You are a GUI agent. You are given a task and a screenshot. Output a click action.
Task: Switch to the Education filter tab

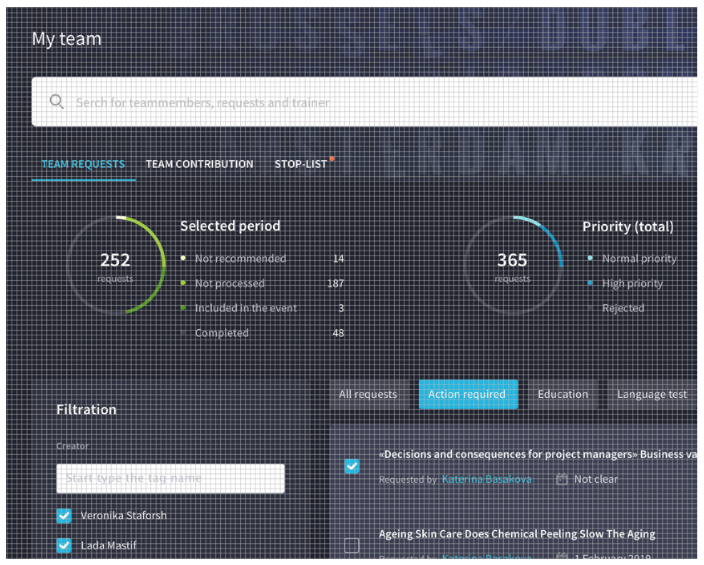(563, 394)
